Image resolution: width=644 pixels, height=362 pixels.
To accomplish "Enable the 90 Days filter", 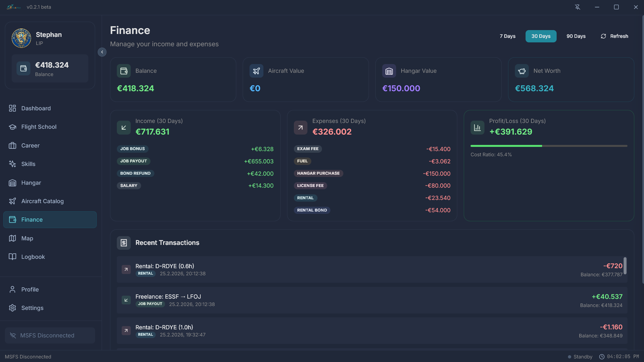I will (576, 36).
